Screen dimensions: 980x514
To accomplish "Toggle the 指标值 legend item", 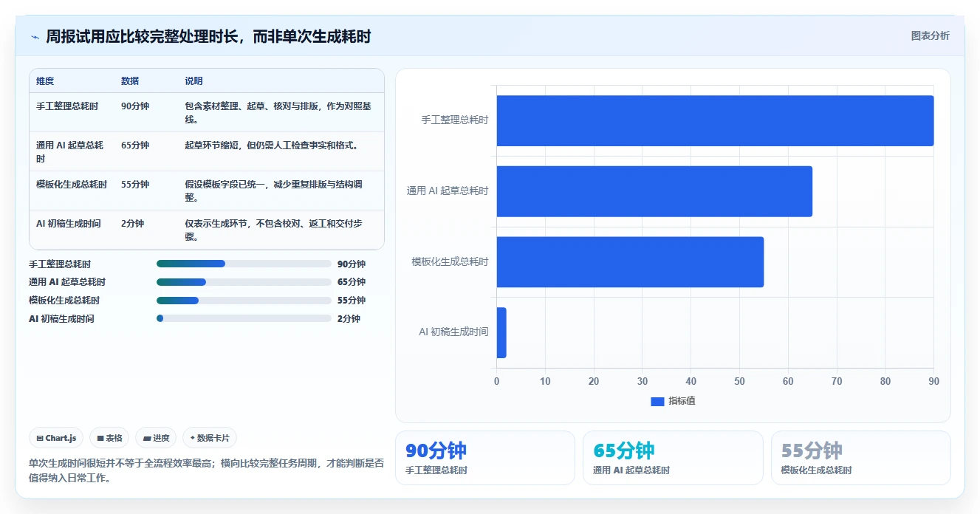I will point(673,401).
